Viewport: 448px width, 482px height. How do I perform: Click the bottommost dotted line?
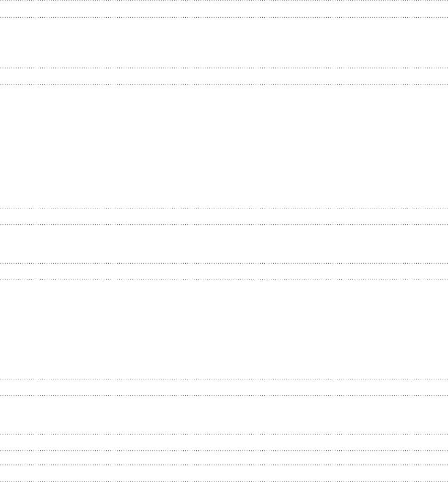tap(224, 481)
